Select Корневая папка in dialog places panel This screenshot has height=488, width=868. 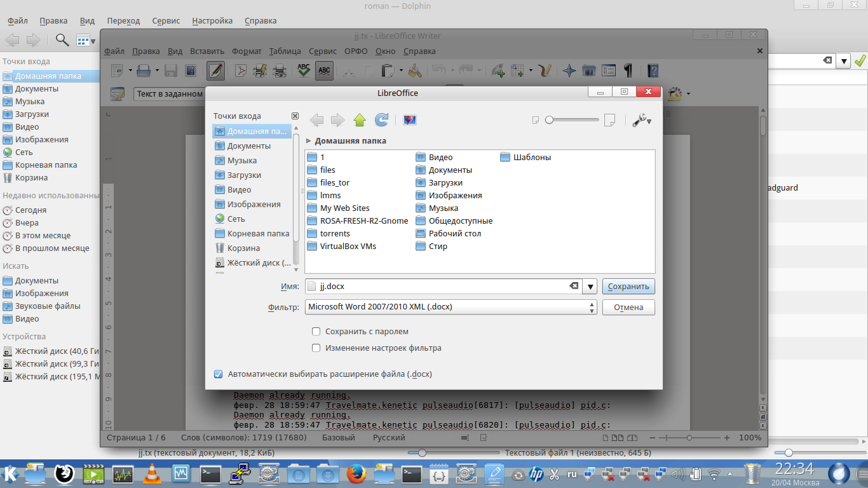tap(258, 234)
